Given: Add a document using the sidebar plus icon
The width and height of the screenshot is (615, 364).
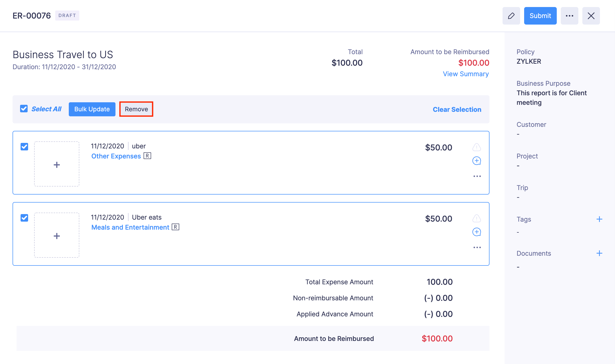Looking at the screenshot, I should 599,253.
